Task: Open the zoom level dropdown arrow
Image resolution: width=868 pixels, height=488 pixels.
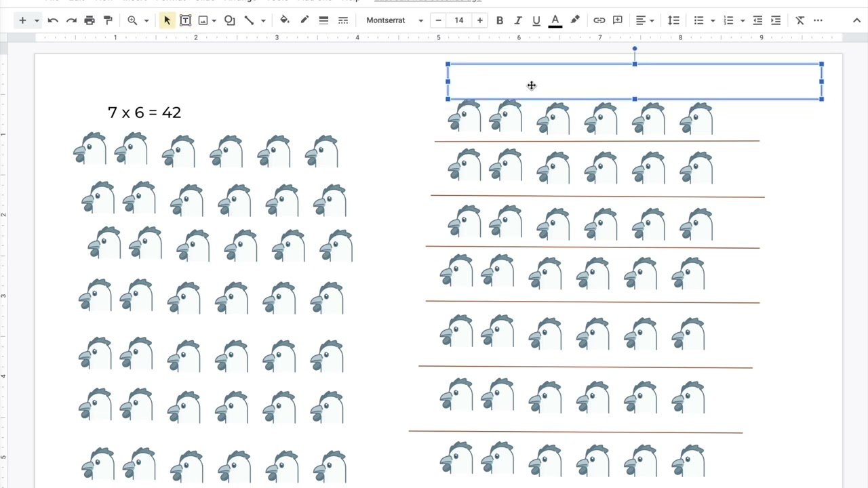Action: 146,20
